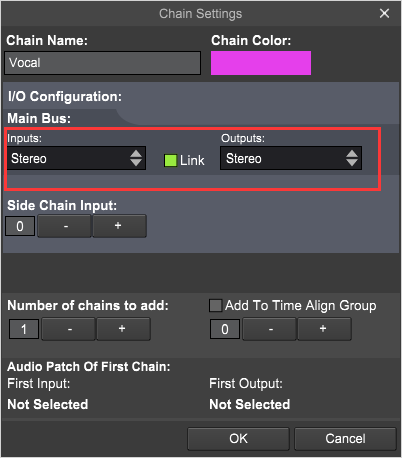Confirm the settings with OK
The image size is (402, 458).
tap(238, 439)
